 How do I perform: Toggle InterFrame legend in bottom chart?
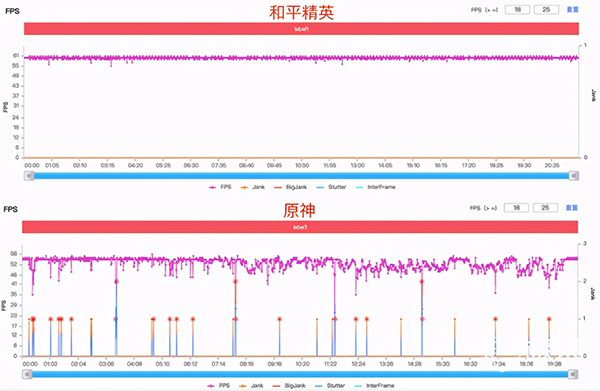point(374,386)
